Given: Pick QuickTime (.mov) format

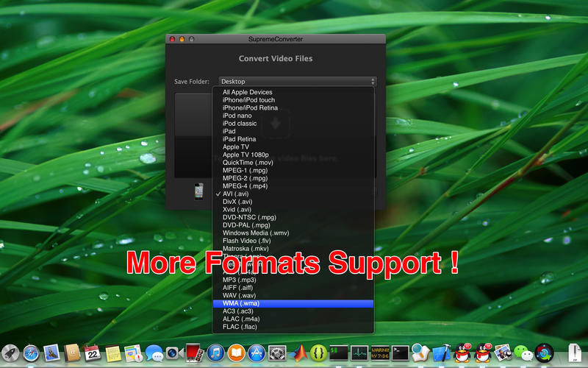Looking at the screenshot, I should click(293, 163).
